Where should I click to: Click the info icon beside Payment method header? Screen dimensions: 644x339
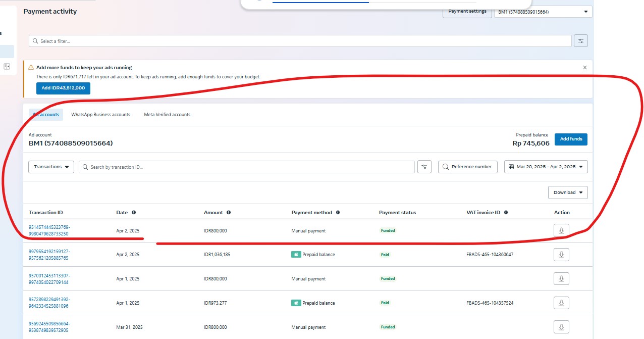[x=338, y=213]
